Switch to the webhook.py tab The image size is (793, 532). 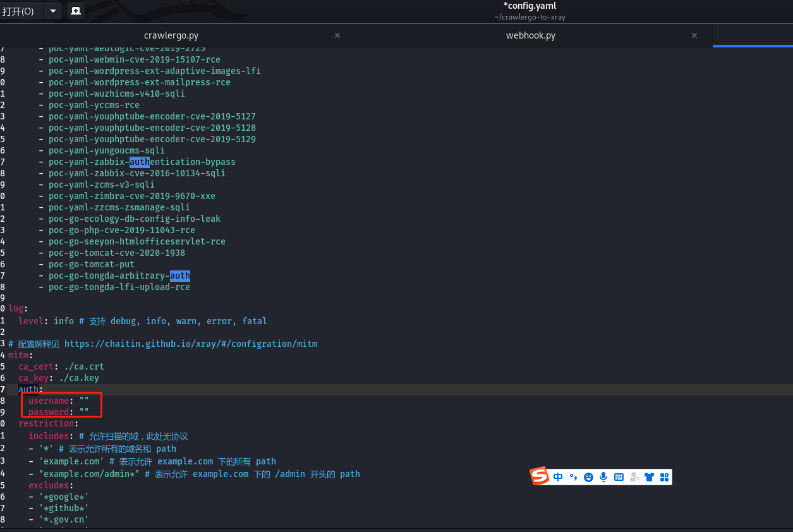tap(531, 35)
